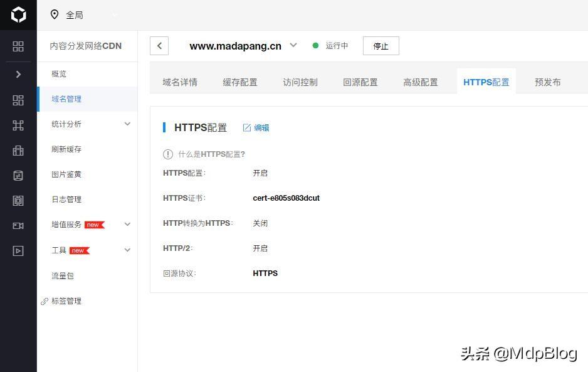Switch to the 回源配置 tab

360,82
